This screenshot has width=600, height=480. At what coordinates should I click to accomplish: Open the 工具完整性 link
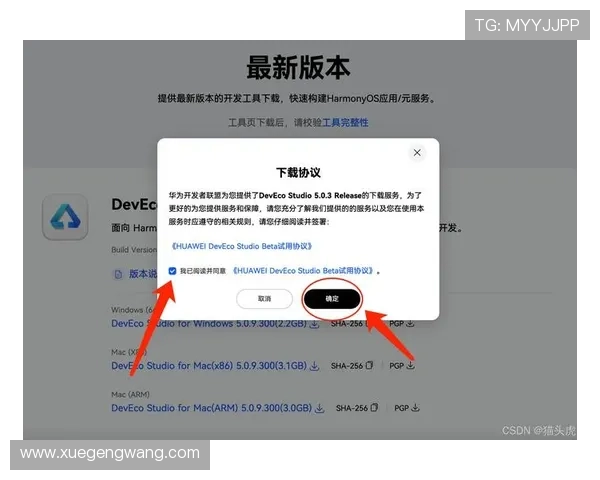pyautogui.click(x=345, y=122)
